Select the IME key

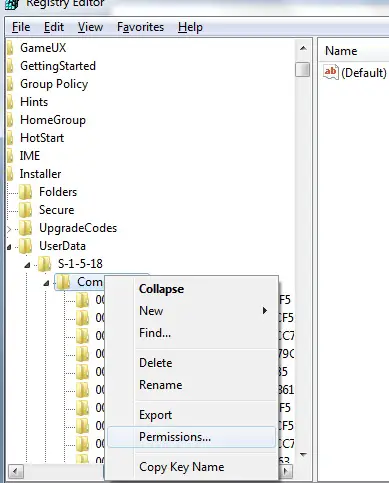tap(30, 156)
